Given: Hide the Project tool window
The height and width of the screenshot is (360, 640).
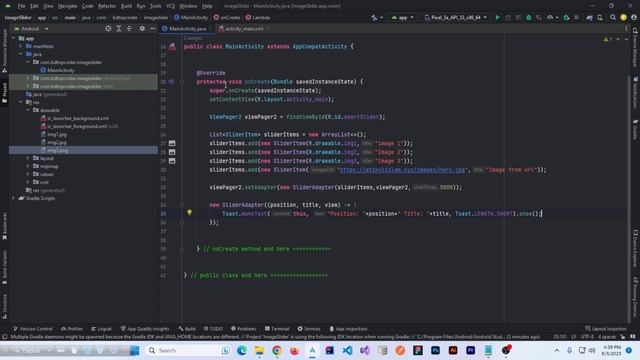Looking at the screenshot, I should [153, 29].
